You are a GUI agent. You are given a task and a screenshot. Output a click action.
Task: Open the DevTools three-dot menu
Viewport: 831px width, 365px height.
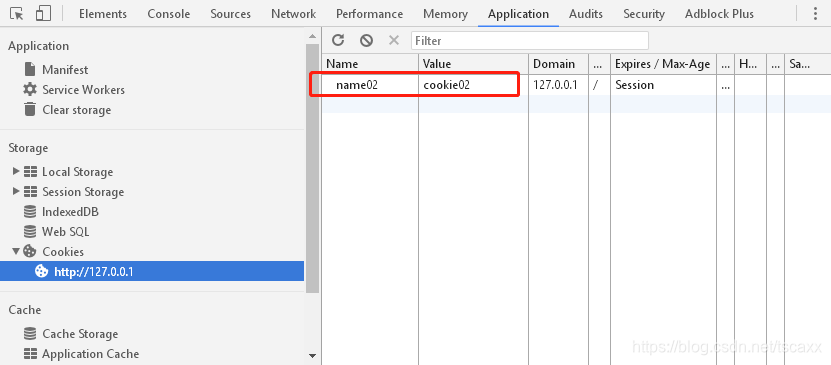click(816, 14)
